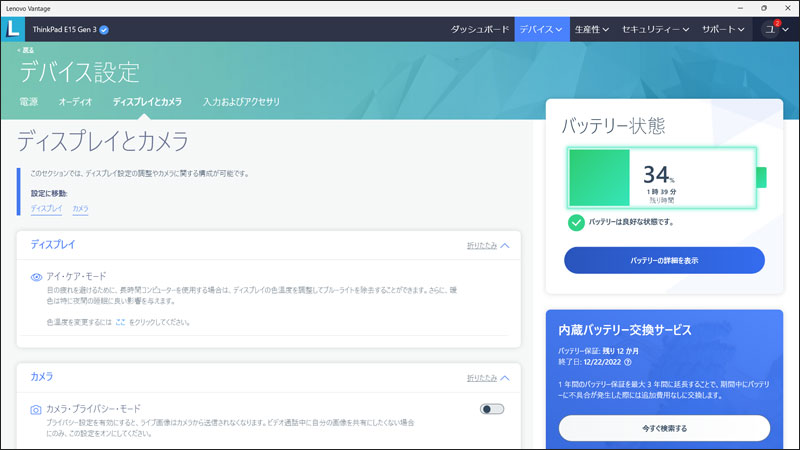
Task: Click the Lenovo L logo icon
Action: [x=13, y=29]
